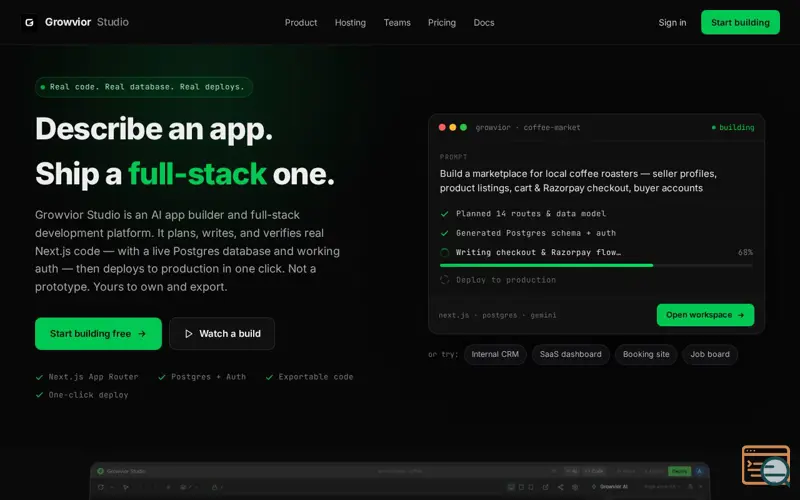800x500 pixels.
Task: Click the 'Exportable code' feature text
Action: tap(316, 377)
